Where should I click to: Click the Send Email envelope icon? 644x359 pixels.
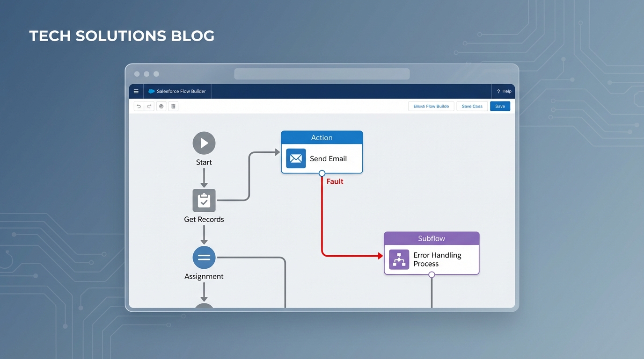295,158
